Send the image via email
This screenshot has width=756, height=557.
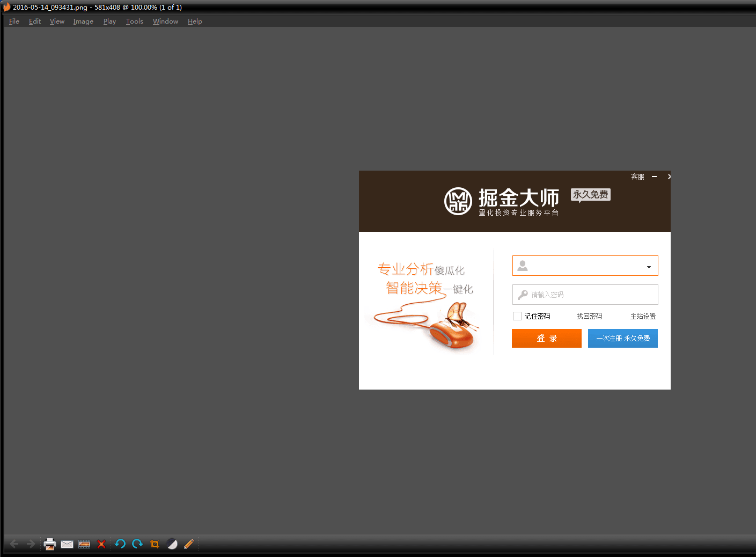(x=67, y=544)
